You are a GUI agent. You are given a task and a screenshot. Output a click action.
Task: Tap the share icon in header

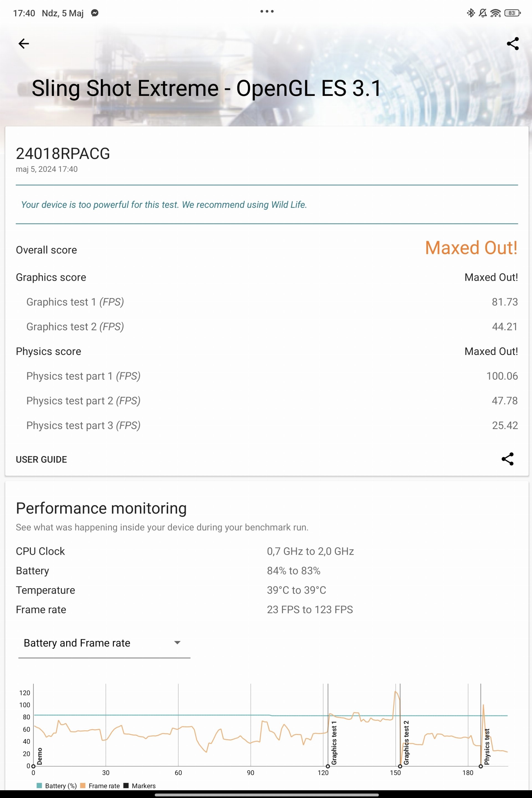tap(512, 44)
